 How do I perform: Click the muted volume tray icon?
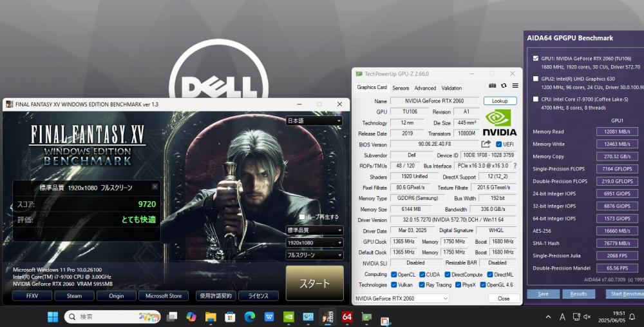tap(587, 317)
